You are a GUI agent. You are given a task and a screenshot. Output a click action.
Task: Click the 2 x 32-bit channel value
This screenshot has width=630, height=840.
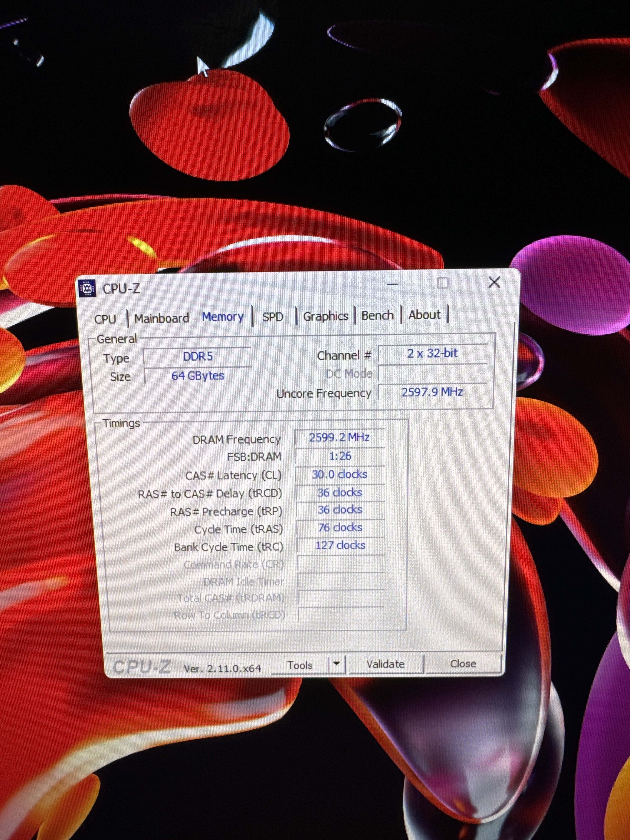[x=432, y=353]
